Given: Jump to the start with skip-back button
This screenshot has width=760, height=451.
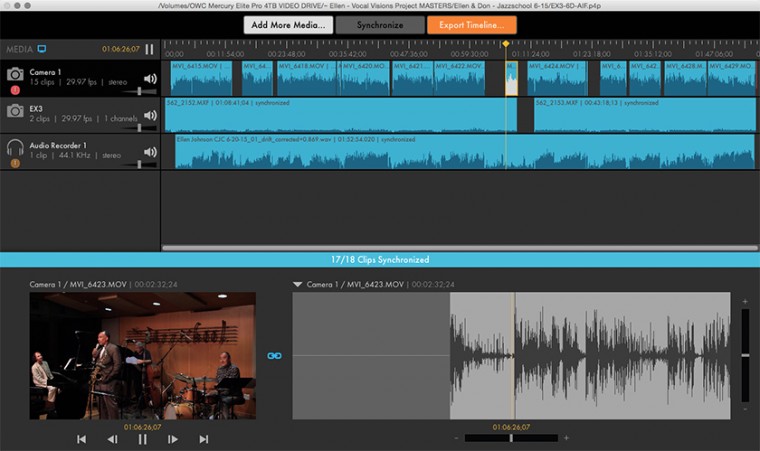Looking at the screenshot, I should pyautogui.click(x=81, y=439).
